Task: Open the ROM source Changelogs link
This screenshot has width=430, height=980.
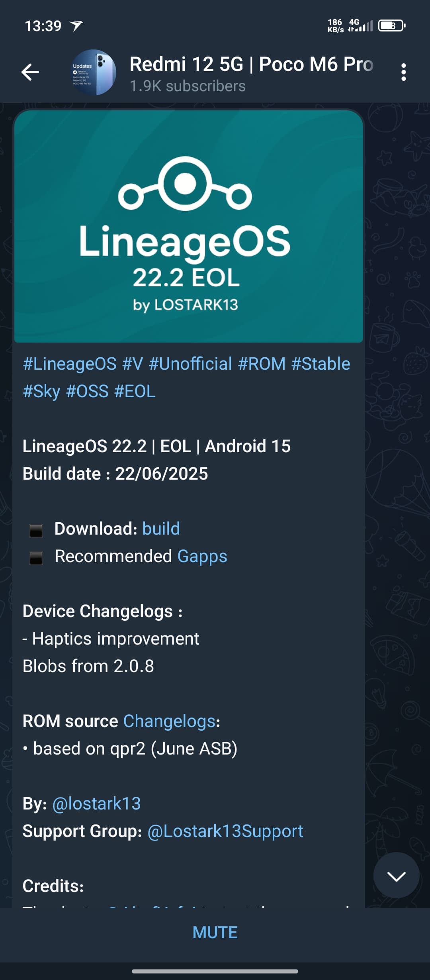Action: click(170, 721)
